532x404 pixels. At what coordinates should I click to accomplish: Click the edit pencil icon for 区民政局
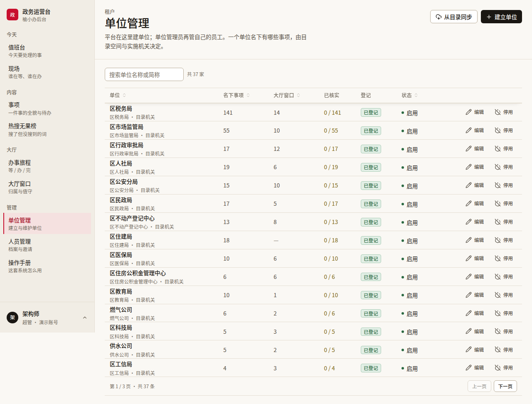click(x=468, y=204)
